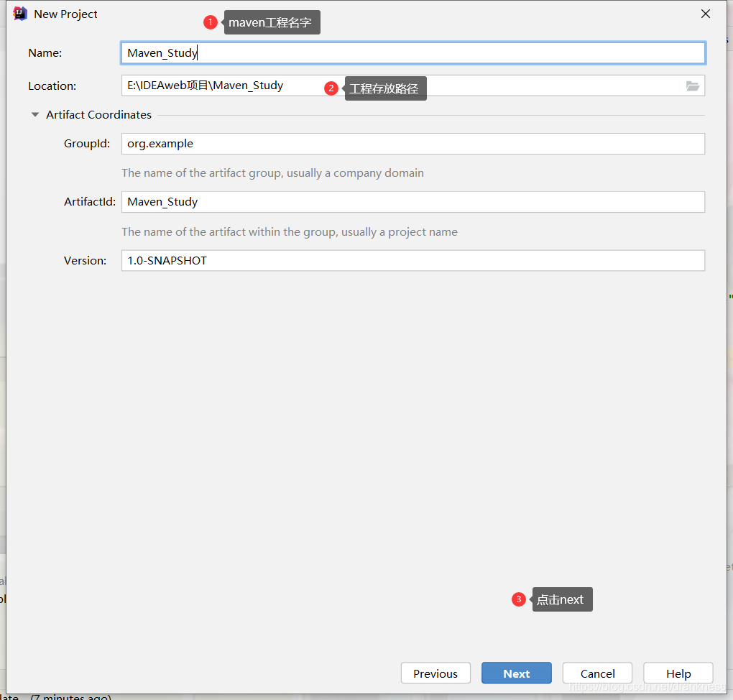Image resolution: width=733 pixels, height=700 pixels.
Task: Focus the GroupId text field
Action: [412, 144]
